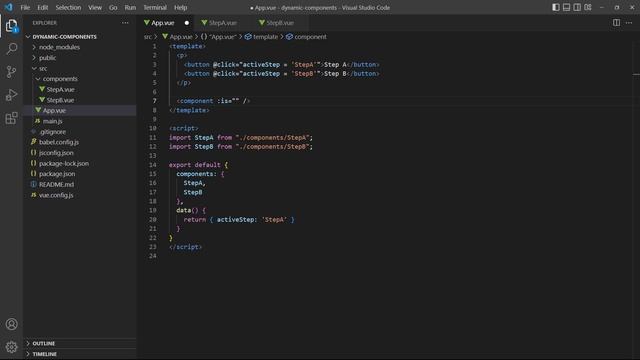
Task: Toggle bottom panel layout icon
Action: pos(566,7)
